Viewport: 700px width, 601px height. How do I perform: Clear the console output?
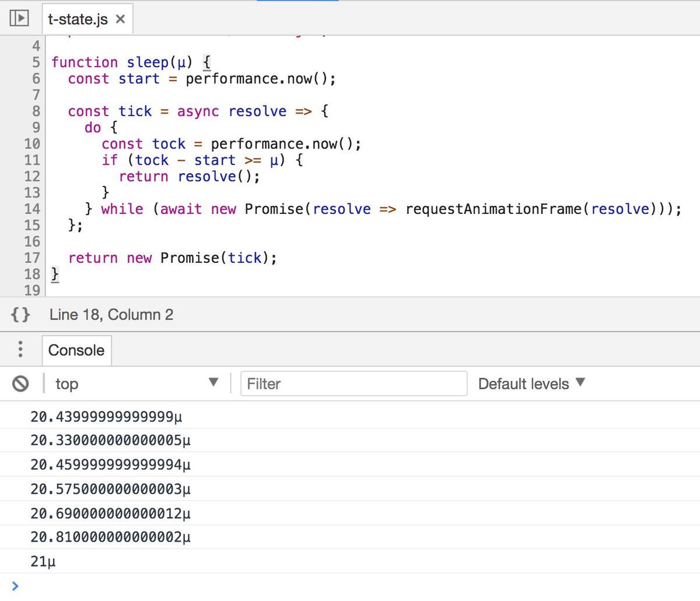coord(20,384)
